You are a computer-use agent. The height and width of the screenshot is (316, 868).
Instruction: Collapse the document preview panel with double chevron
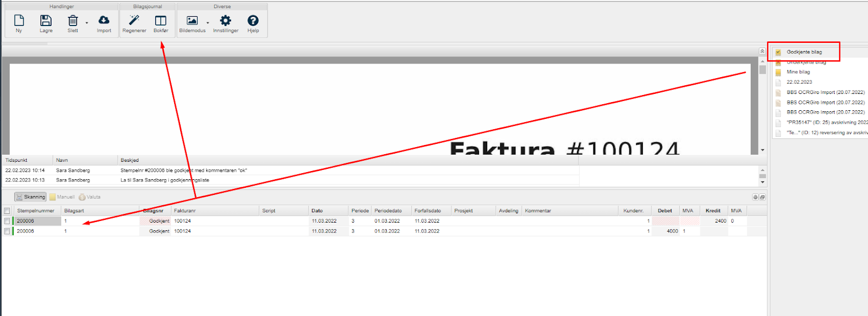762,51
